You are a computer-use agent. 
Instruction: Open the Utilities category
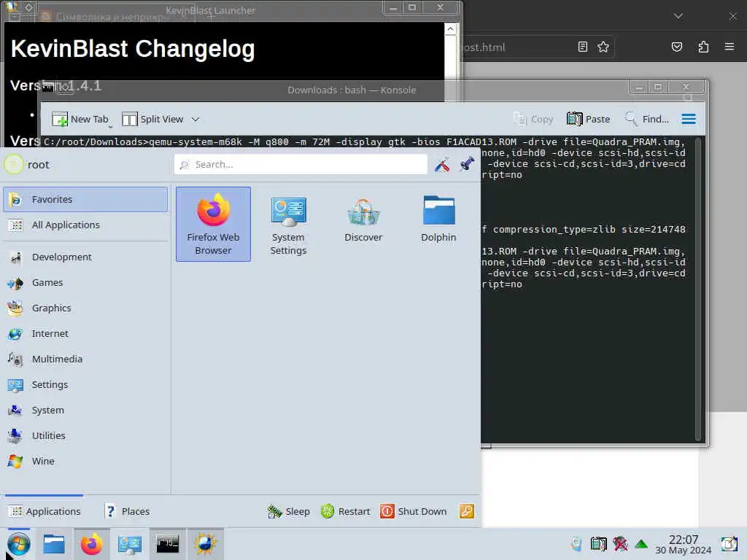[x=86, y=436]
